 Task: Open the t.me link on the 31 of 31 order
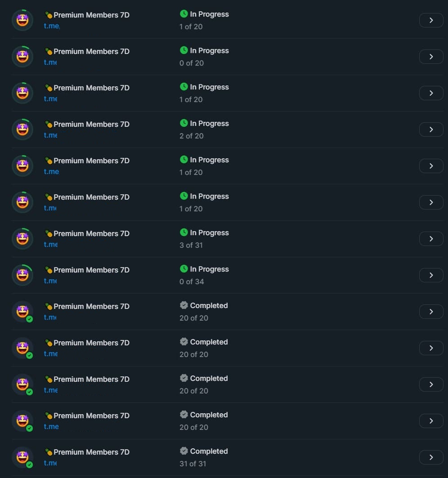click(50, 463)
